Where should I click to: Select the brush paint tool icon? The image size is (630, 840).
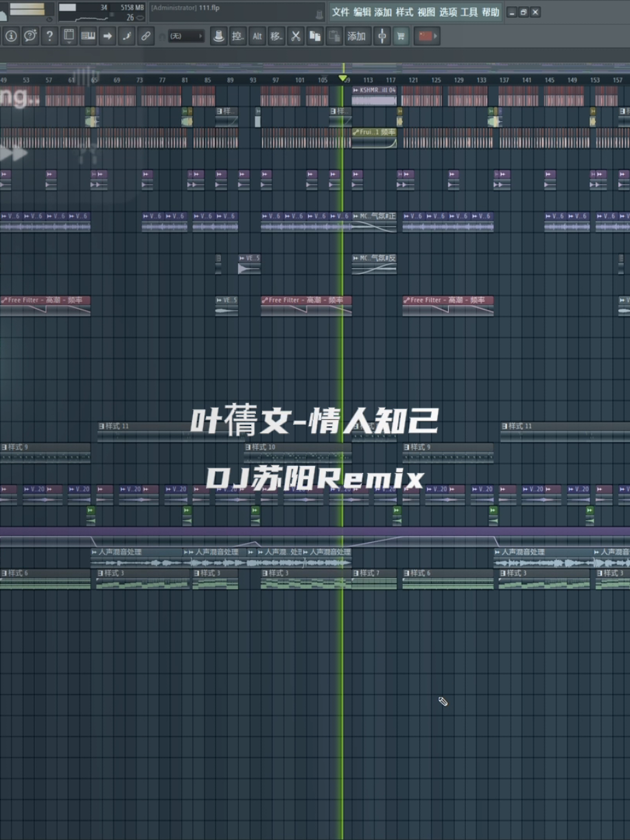click(x=126, y=36)
